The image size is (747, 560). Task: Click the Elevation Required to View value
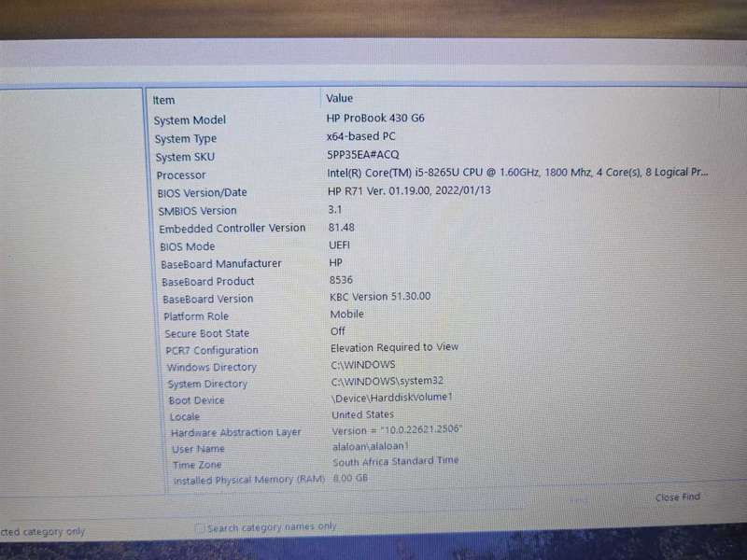[394, 347]
